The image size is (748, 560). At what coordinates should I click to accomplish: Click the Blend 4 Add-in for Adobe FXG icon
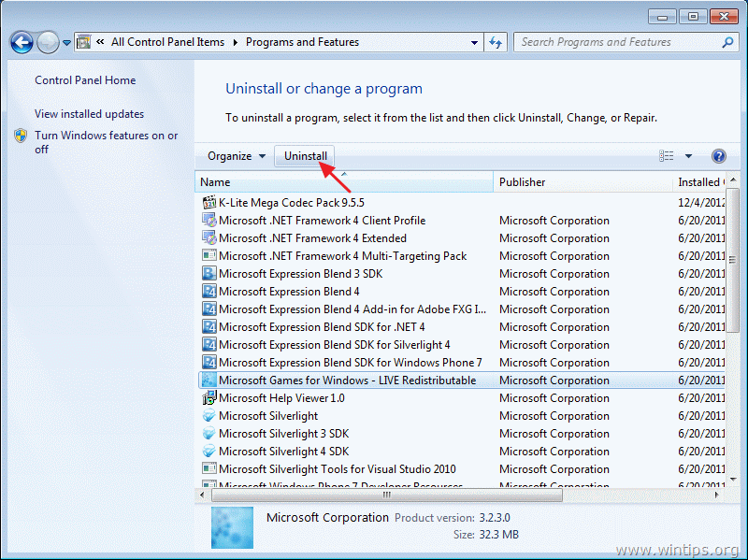[209, 309]
